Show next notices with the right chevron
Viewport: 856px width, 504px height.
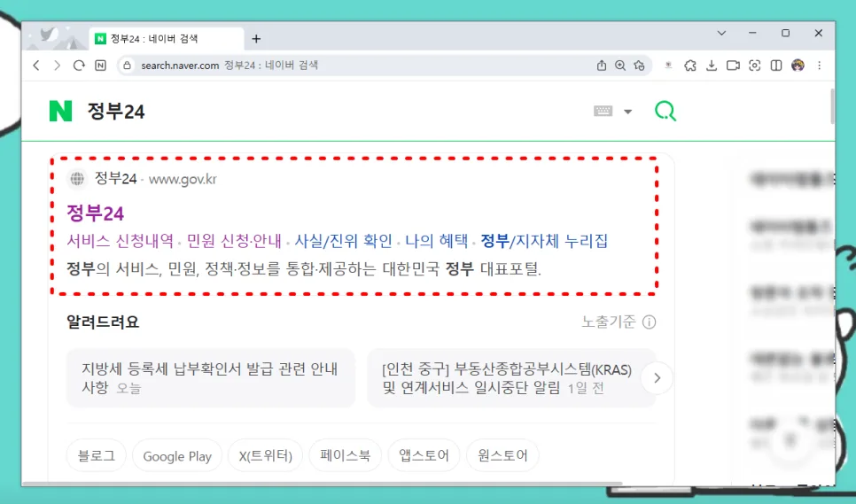tap(657, 378)
